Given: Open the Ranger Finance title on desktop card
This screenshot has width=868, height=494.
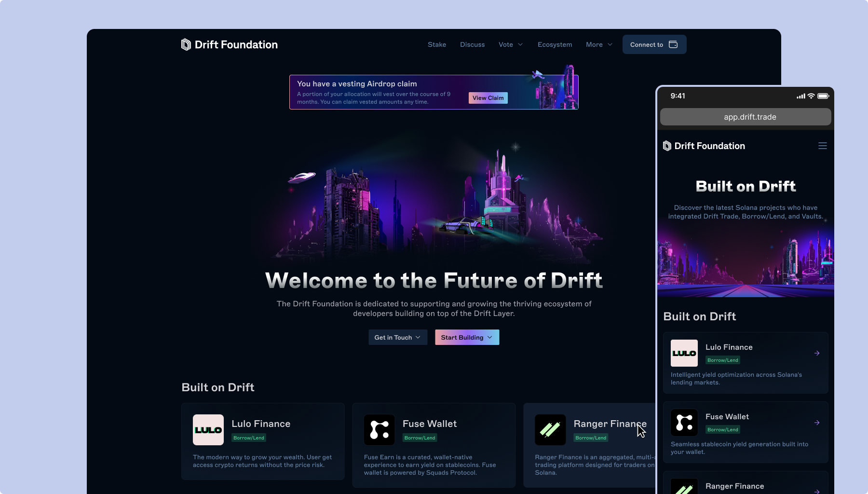Looking at the screenshot, I should coord(610,424).
